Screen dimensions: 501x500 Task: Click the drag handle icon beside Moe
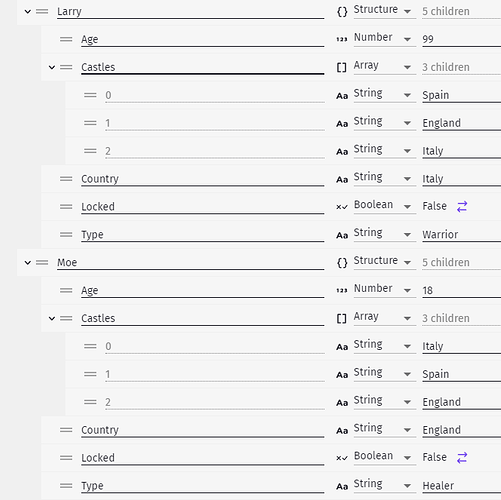42,263
